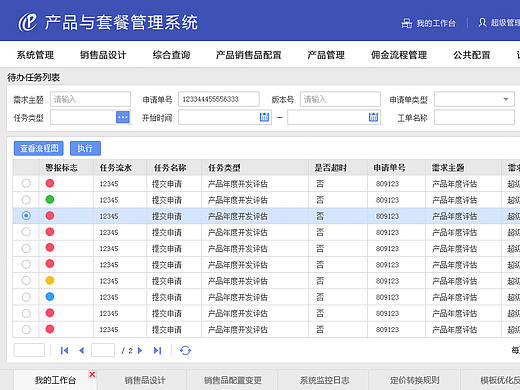520x390 pixels.
Task: Select radio button of blue-flag row
Action: click(26, 297)
